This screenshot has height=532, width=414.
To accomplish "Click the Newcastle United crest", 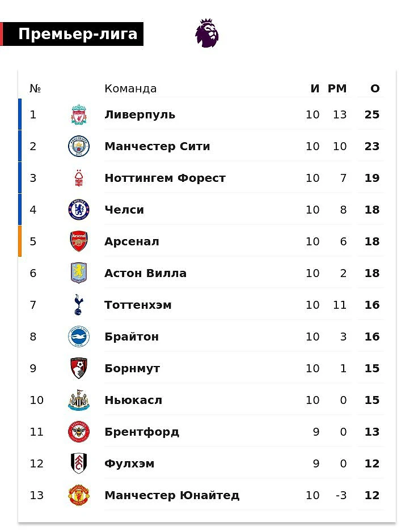I will point(79,400).
